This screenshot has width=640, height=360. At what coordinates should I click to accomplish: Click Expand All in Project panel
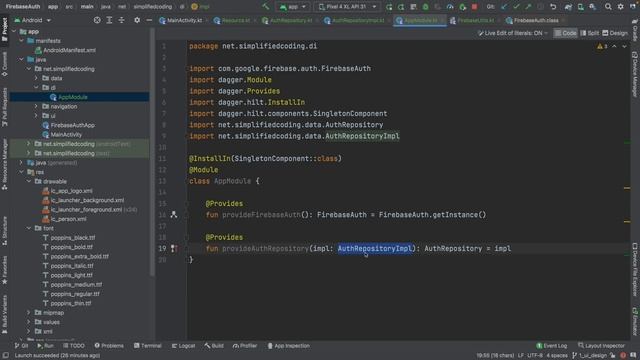pos(109,20)
